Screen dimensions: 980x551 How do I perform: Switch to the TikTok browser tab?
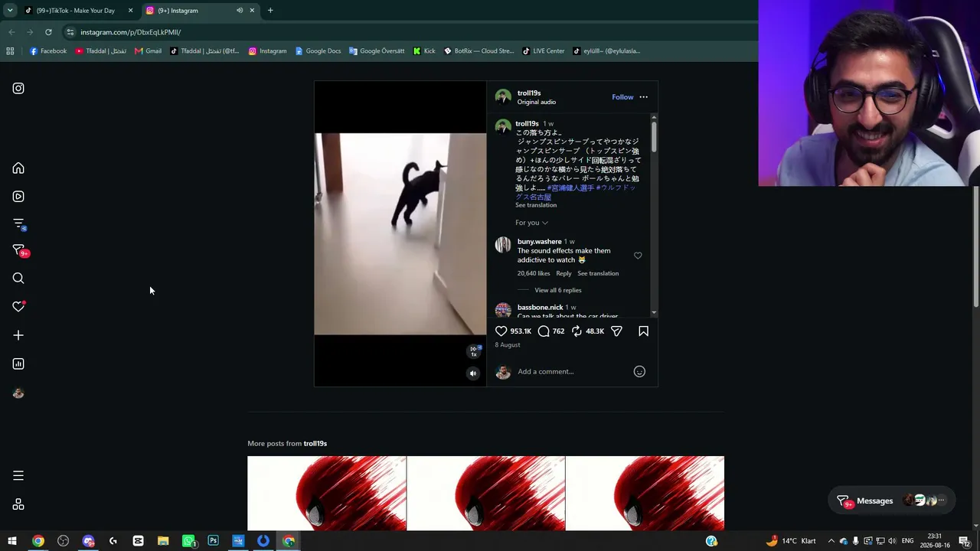click(77, 11)
